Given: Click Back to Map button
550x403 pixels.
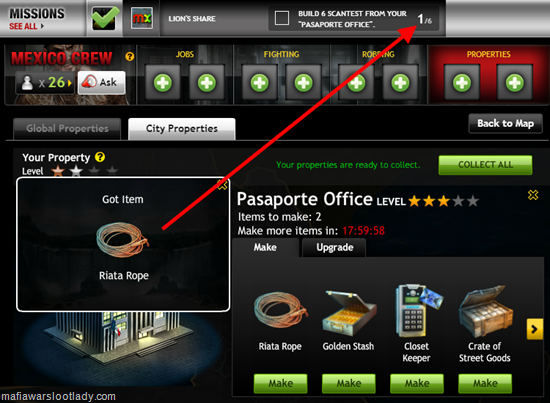Looking at the screenshot, I should click(x=505, y=123).
